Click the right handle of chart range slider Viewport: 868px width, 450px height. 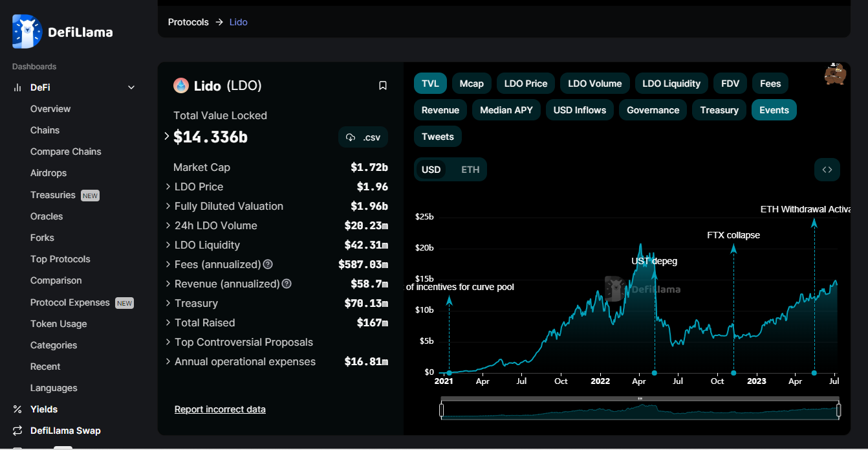coord(839,410)
